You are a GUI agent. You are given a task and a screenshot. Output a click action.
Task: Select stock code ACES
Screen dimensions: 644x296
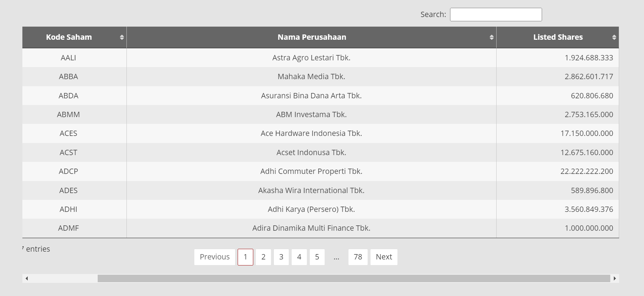click(x=69, y=133)
